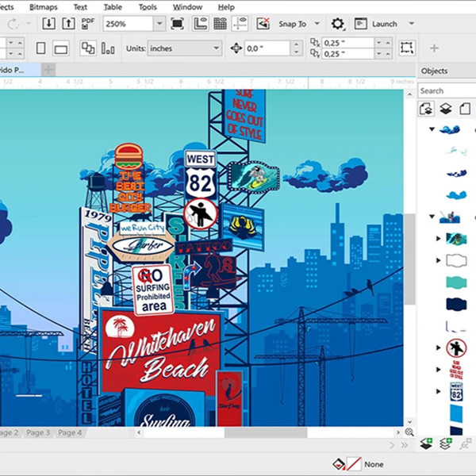Open the Launch dropdown arrow

point(412,23)
